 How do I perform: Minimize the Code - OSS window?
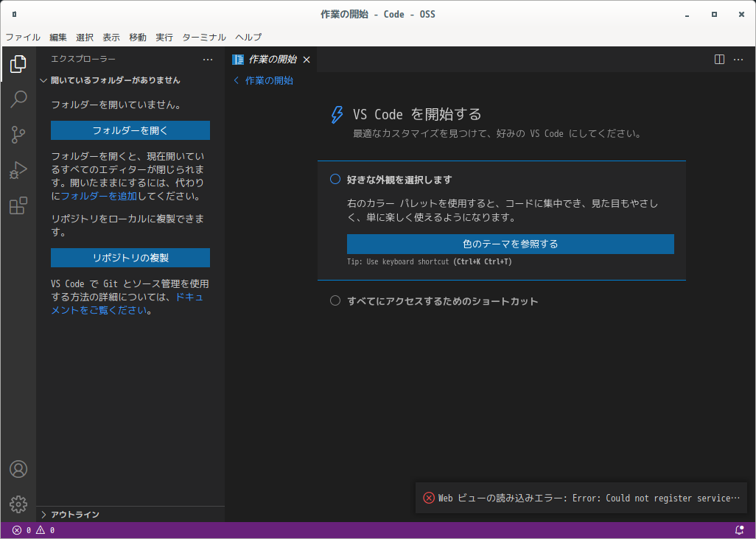pyautogui.click(x=687, y=15)
